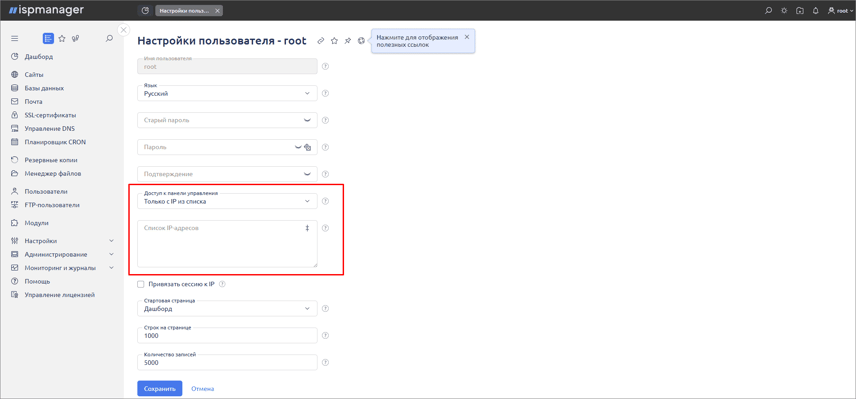The width and height of the screenshot is (856, 399).
Task: Open the Доступ к панели управления dropdown
Action: [x=227, y=201]
